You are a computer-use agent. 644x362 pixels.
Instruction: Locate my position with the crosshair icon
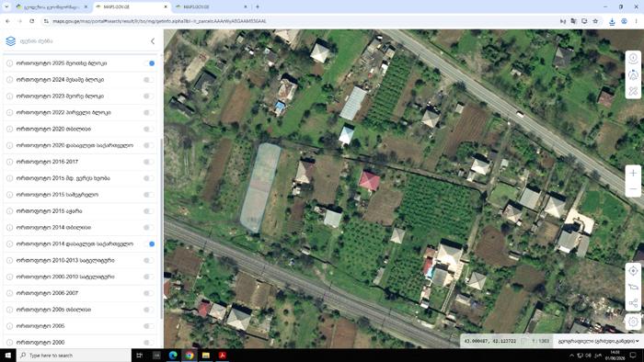tap(633, 271)
